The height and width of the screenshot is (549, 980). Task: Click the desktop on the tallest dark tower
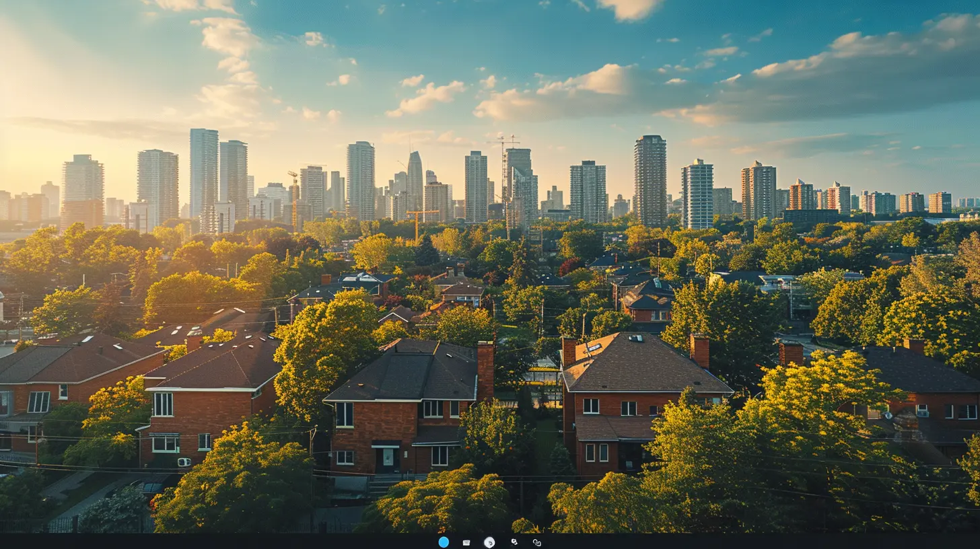click(650, 180)
